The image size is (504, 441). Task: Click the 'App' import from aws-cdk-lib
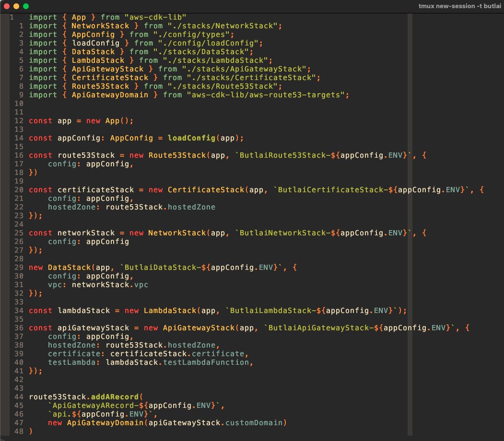tap(79, 17)
